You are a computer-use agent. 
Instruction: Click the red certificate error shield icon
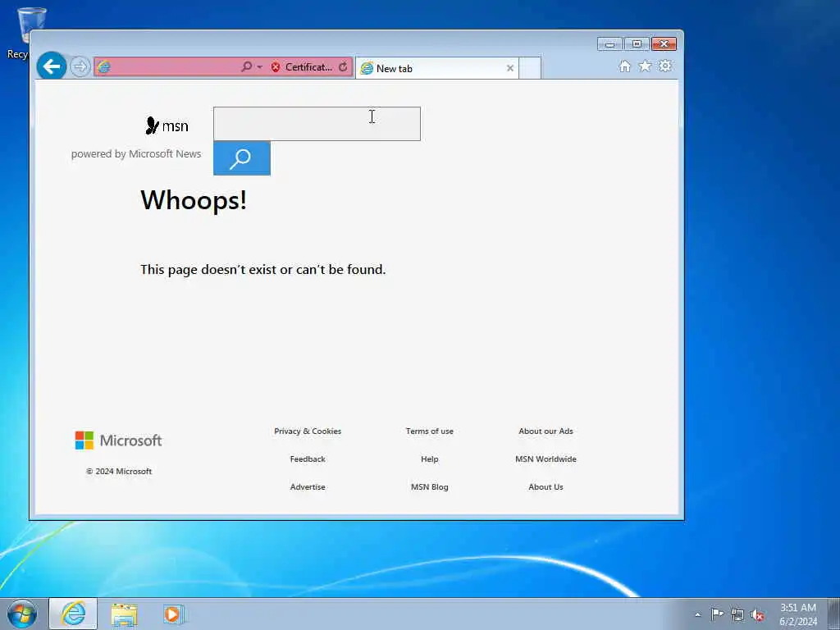[276, 67]
